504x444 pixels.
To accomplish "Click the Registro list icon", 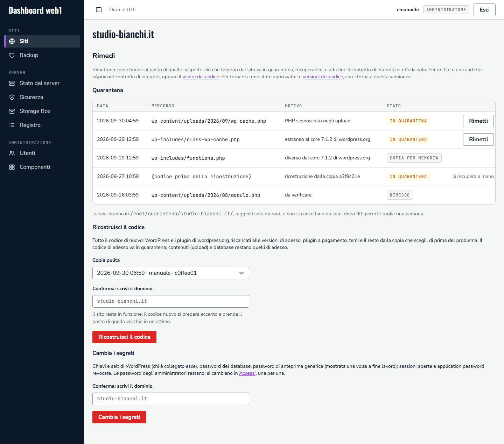I will pos(12,125).
